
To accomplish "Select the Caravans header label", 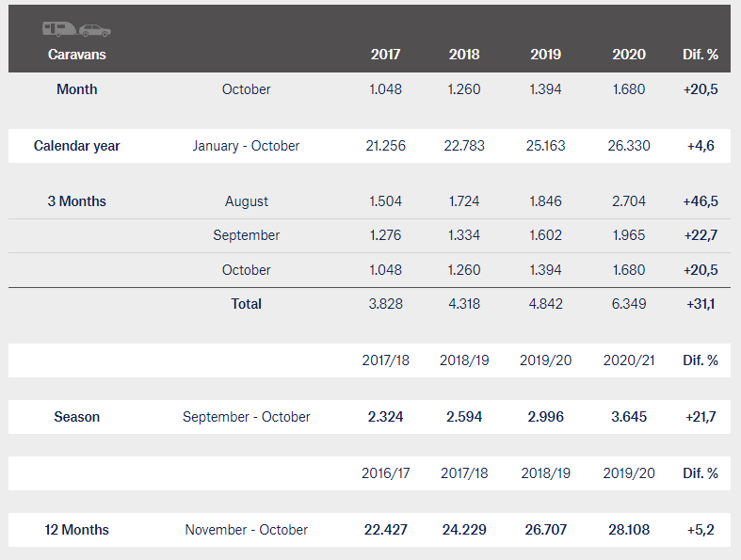I will (x=76, y=55).
